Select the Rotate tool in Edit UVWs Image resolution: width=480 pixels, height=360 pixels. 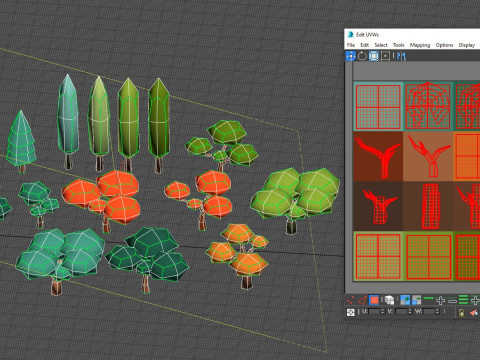tap(362, 56)
